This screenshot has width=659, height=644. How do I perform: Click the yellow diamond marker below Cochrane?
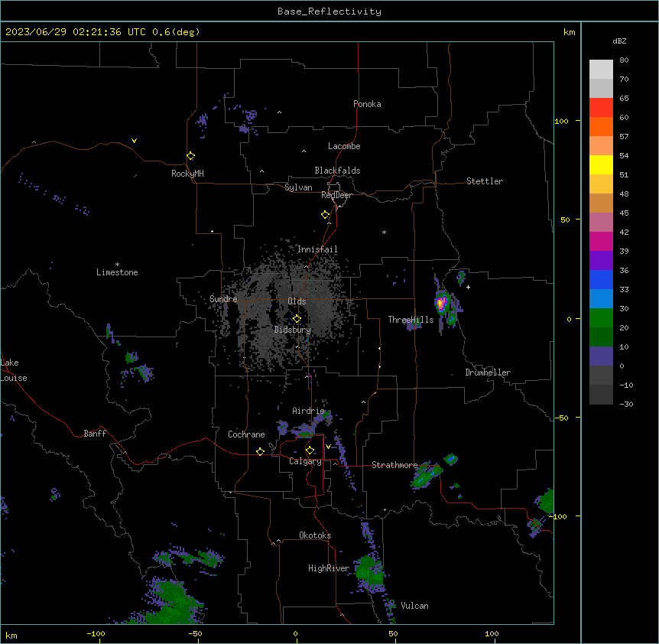click(260, 451)
